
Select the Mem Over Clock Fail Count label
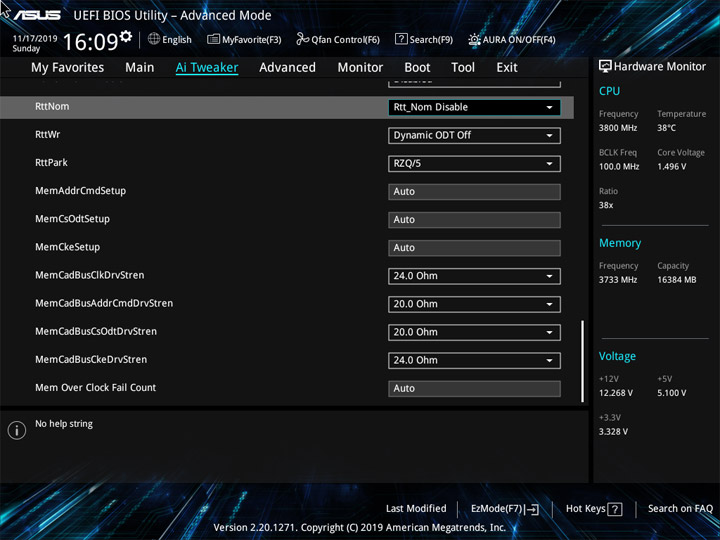click(96, 388)
